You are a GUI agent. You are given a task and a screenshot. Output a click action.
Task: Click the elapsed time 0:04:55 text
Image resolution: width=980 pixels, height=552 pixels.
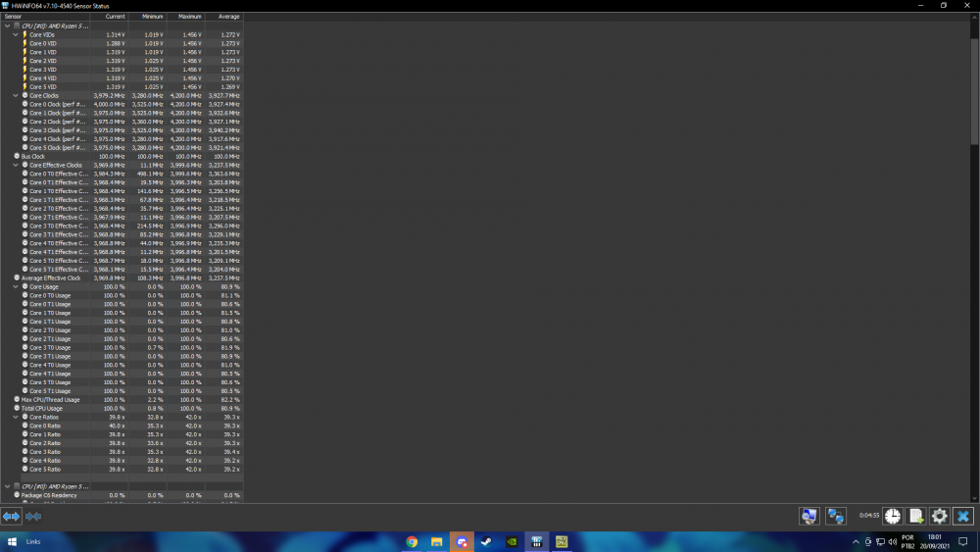point(868,516)
